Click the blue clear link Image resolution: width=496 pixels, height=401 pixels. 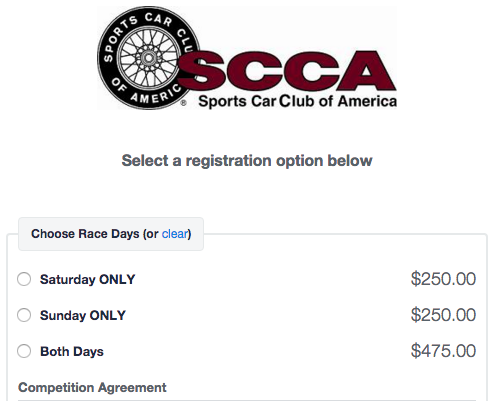[175, 234]
